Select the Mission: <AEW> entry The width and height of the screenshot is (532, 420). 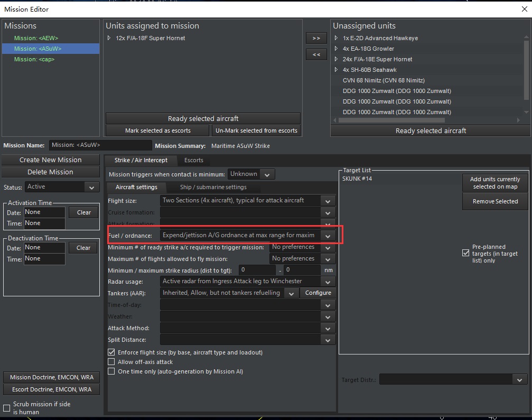[36, 38]
